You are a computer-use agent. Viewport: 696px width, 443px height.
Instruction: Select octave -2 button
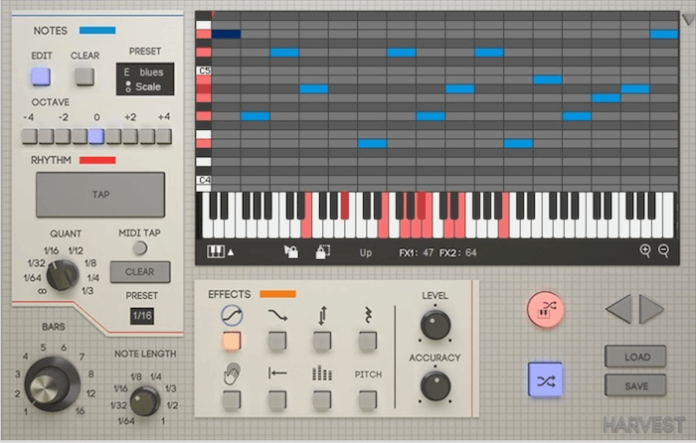click(x=63, y=136)
